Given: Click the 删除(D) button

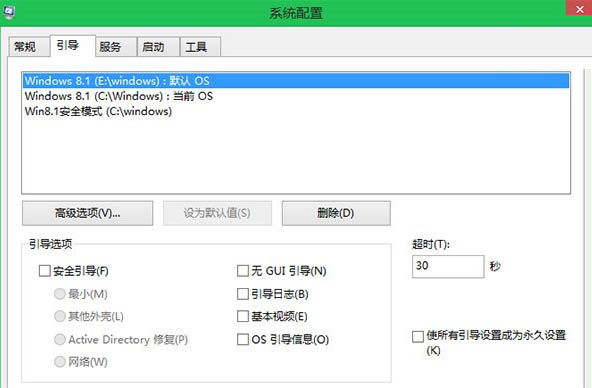Looking at the screenshot, I should coord(336,213).
